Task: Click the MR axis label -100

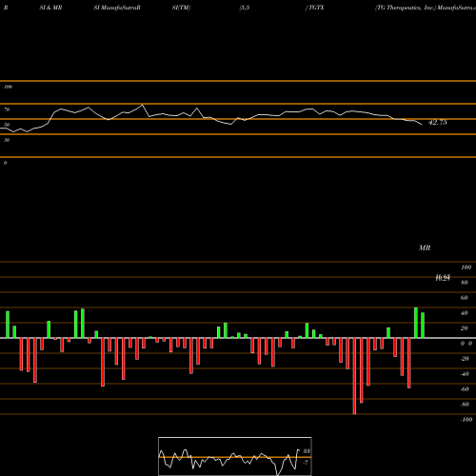Action: [x=466, y=420]
